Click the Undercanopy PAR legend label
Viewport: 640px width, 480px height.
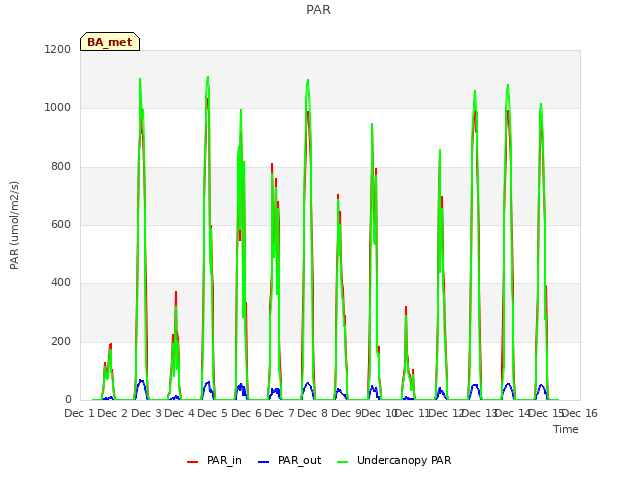point(404,460)
